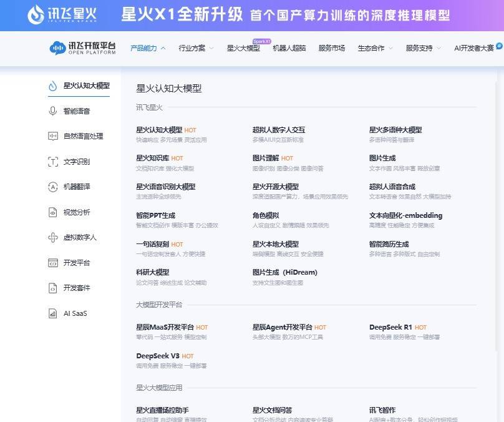This screenshot has height=422, width=504.
Task: Select the 自然语言处理 sidebar icon
Action: click(x=53, y=136)
